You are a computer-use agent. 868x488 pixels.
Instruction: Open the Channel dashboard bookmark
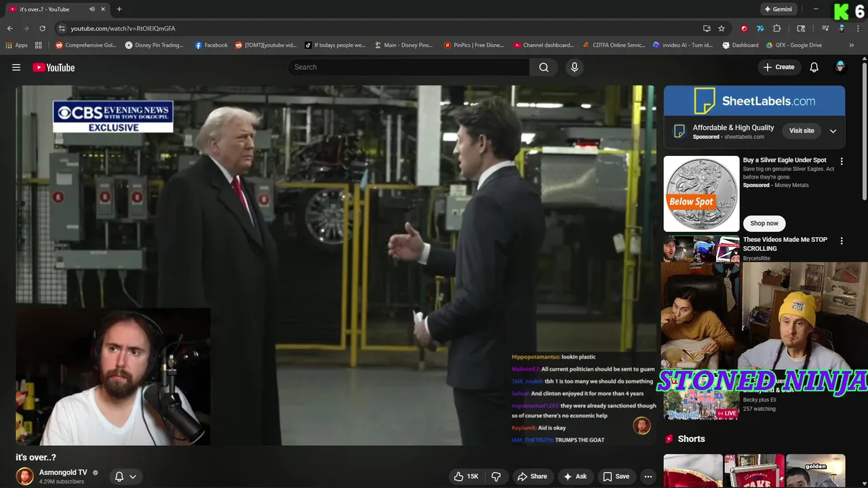(544, 45)
